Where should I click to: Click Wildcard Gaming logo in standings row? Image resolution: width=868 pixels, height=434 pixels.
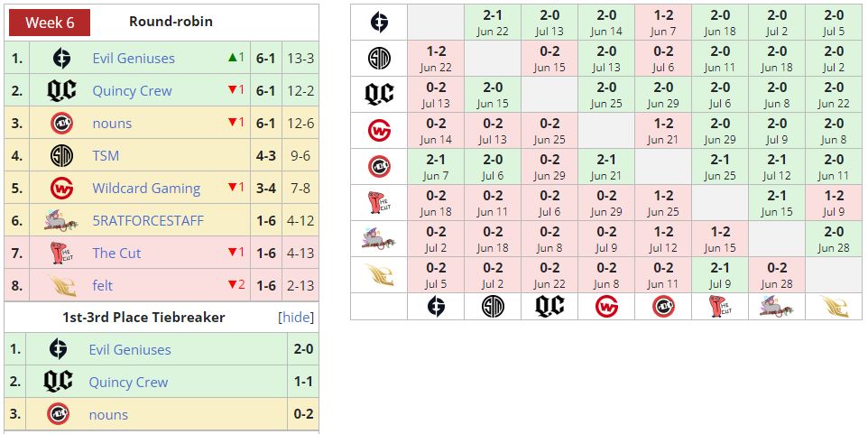pyautogui.click(x=60, y=189)
